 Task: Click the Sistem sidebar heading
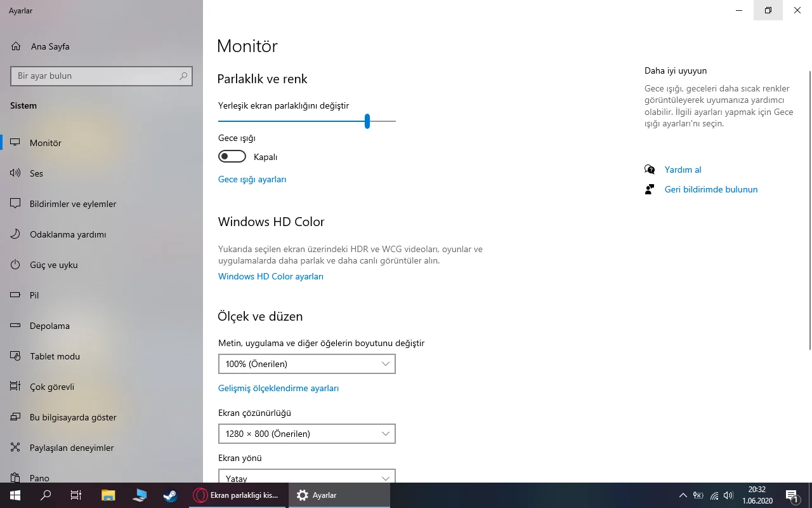pyautogui.click(x=23, y=105)
